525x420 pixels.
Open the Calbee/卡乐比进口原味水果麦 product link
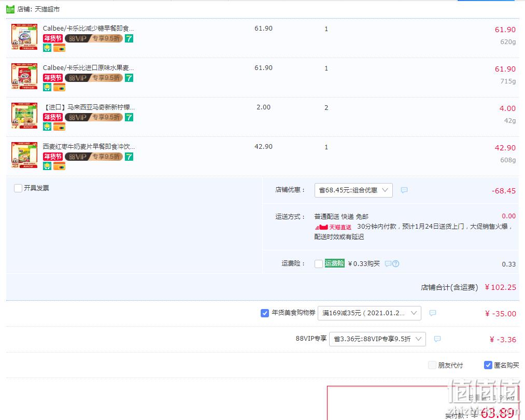[89, 67]
